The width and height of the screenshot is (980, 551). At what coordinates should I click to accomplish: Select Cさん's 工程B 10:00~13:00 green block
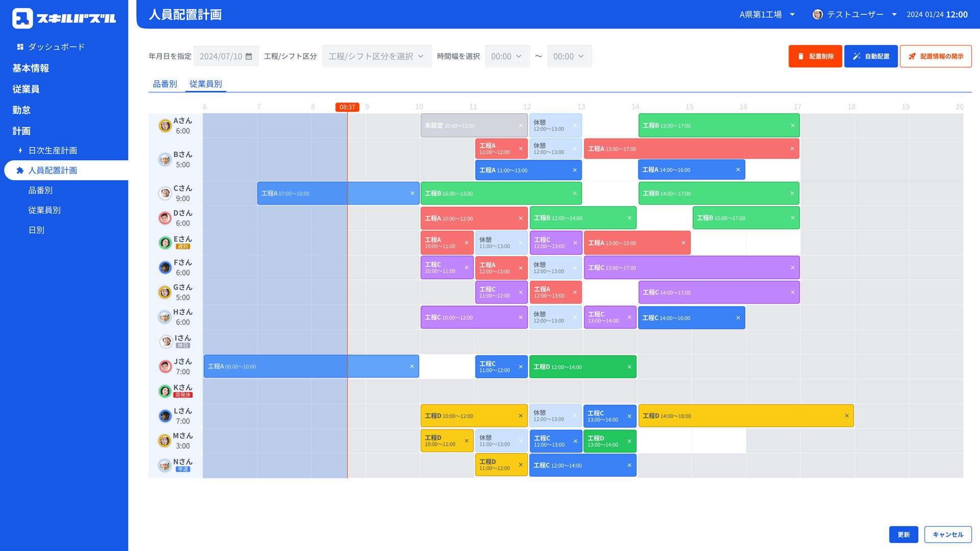click(501, 193)
